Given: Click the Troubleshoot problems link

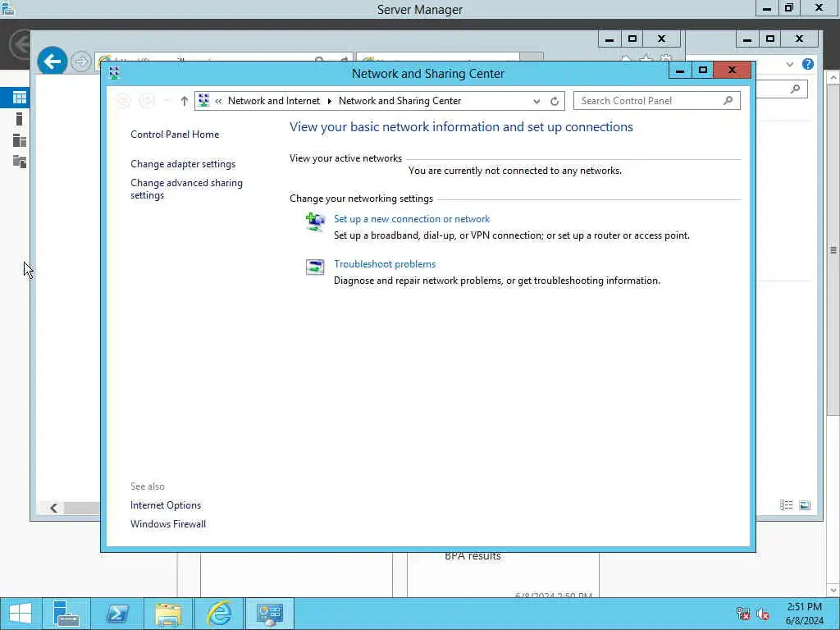Looking at the screenshot, I should click(385, 264).
